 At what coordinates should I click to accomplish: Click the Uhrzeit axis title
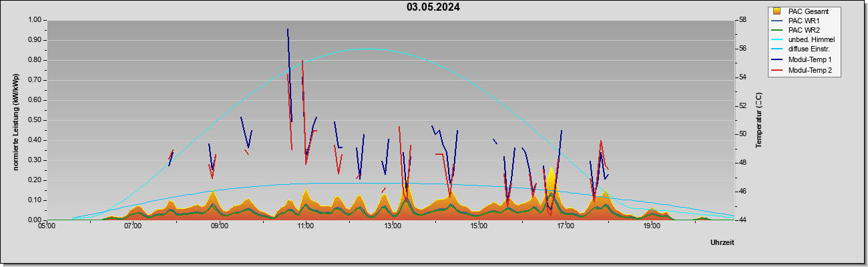coord(722,243)
